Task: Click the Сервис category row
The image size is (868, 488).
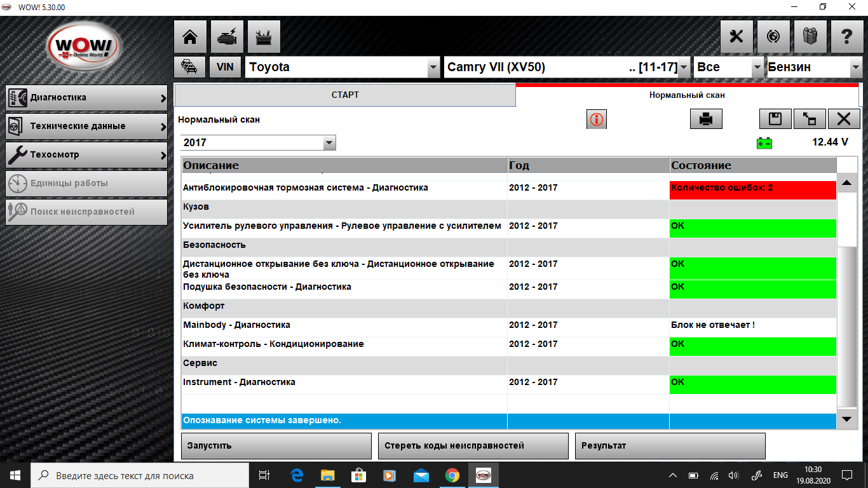Action: 509,365
